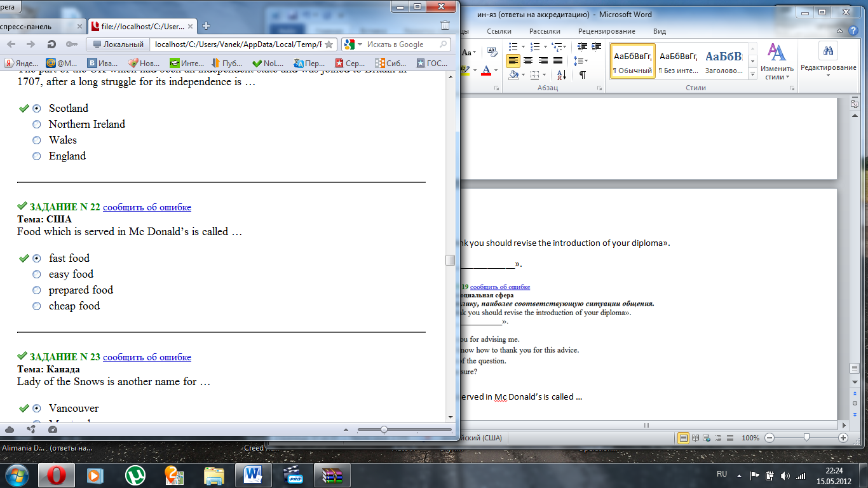Open Word Help question mark icon

click(855, 30)
